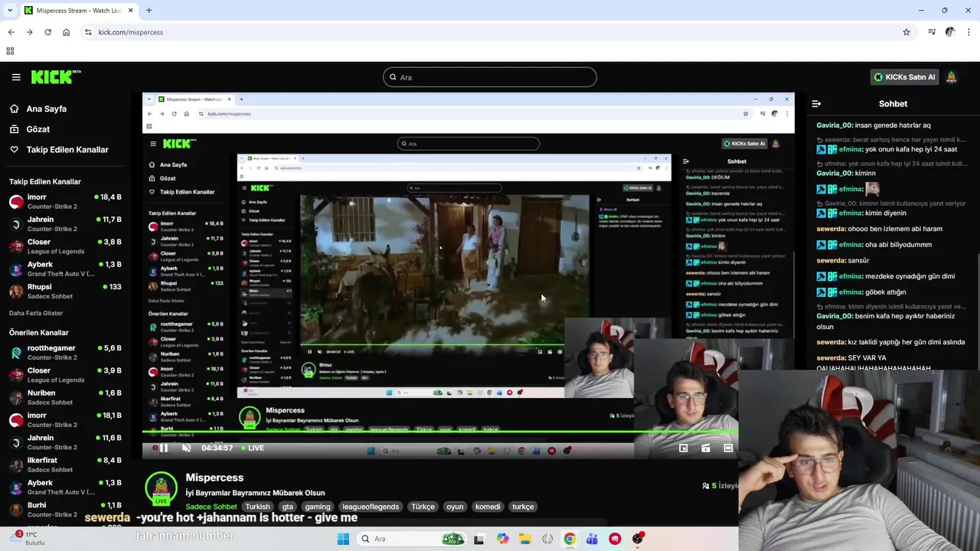Jump to LIVE in the player bar

(x=252, y=448)
